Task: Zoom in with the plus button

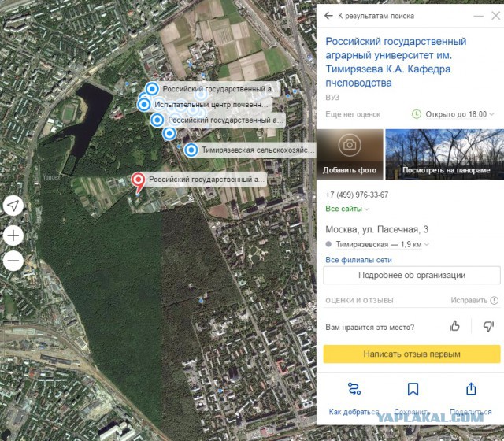Action: pos(13,235)
